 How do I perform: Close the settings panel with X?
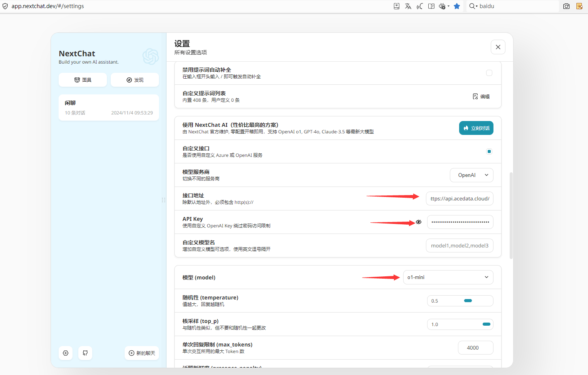pos(498,47)
